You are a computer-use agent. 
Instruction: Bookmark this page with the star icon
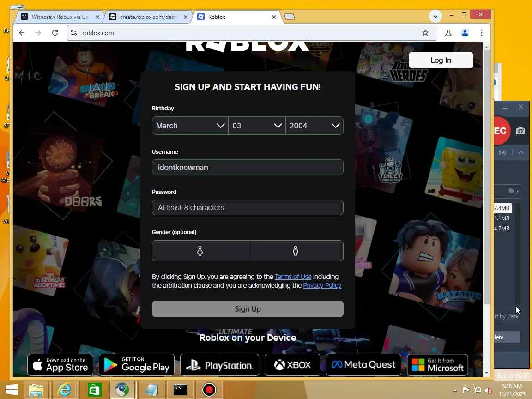425,33
